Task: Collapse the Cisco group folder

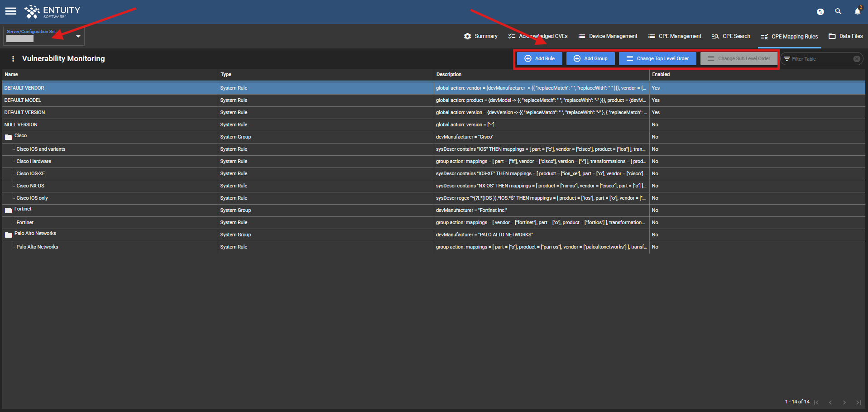Action: tap(8, 137)
